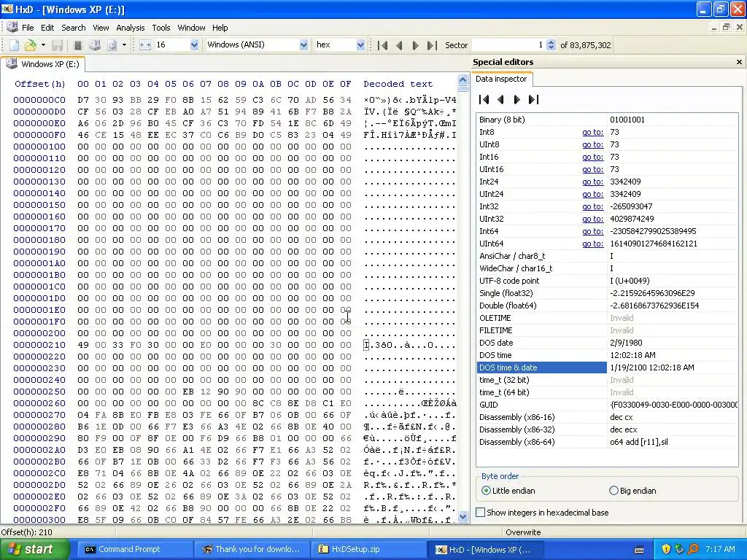Click the scroll down arrow of hex view

(x=462, y=517)
